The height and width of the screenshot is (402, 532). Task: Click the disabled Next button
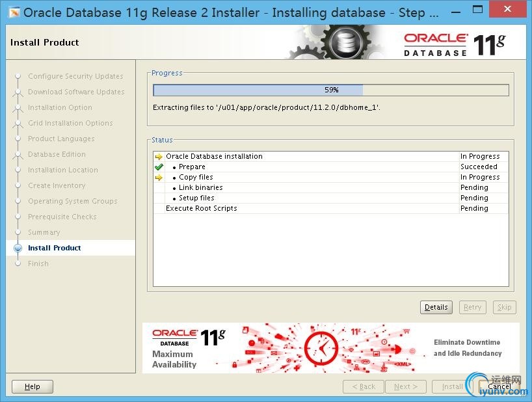pos(406,386)
